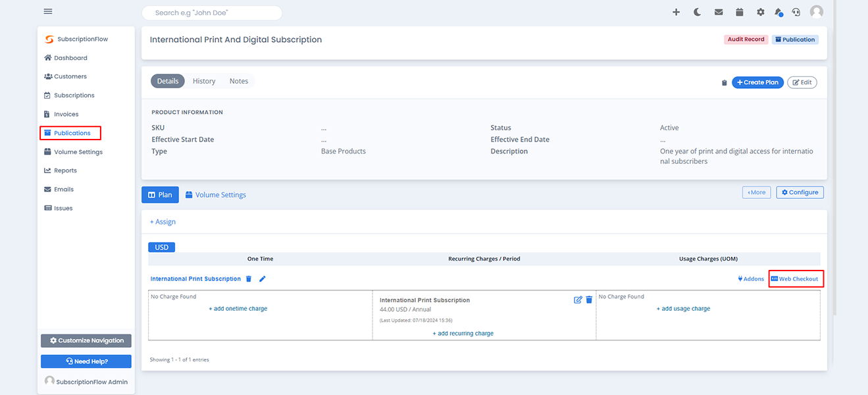Click add onetime charge link

pyautogui.click(x=238, y=309)
